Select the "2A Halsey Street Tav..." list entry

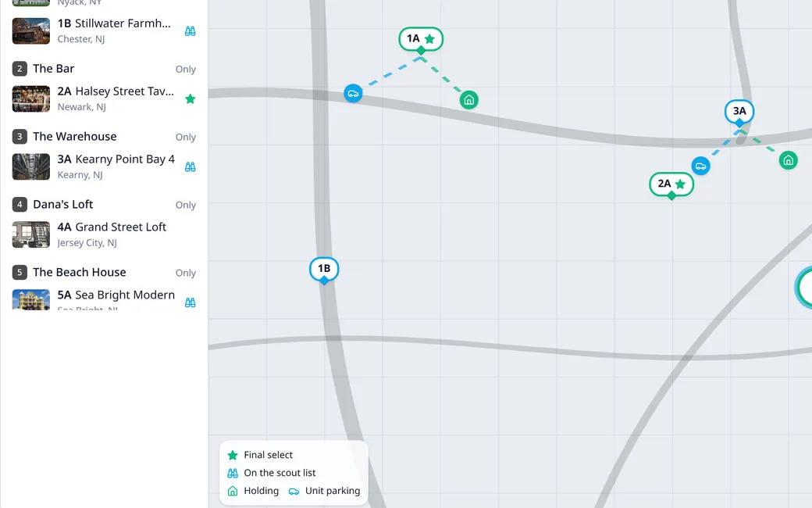104,99
